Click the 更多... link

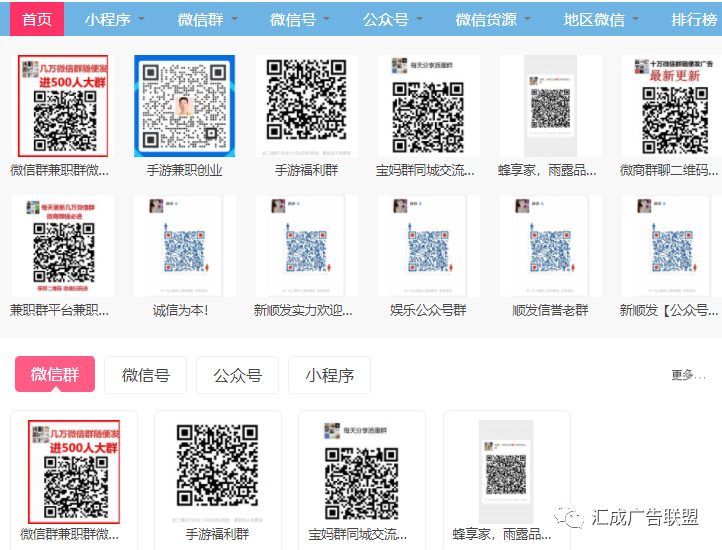pyautogui.click(x=688, y=375)
